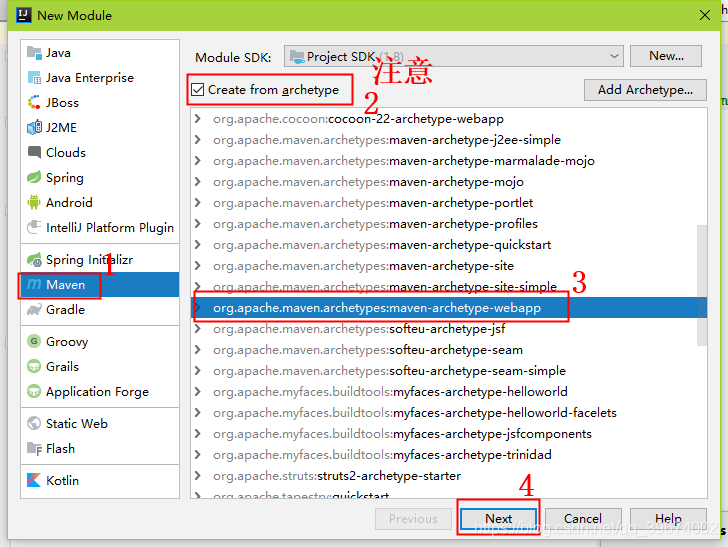Expand the softeu-archetype-seam node
The image size is (728, 547).
[198, 350]
